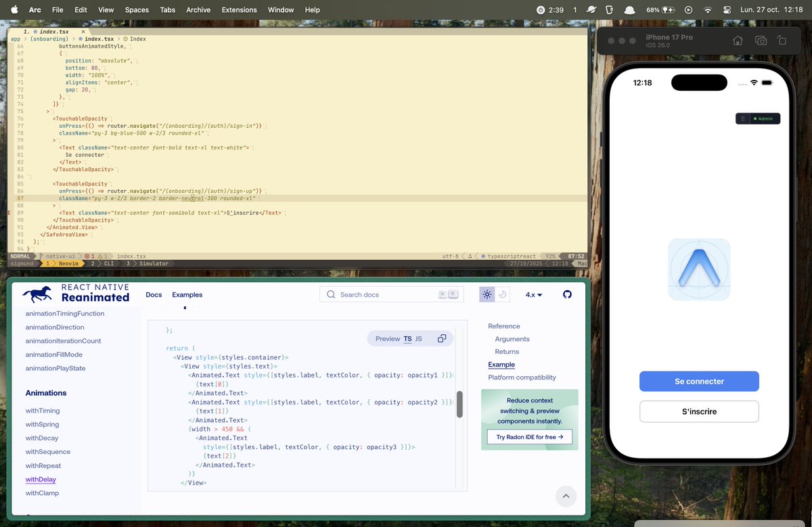This screenshot has width=812, height=527.
Task: Open Control Center
Action: click(x=727, y=10)
